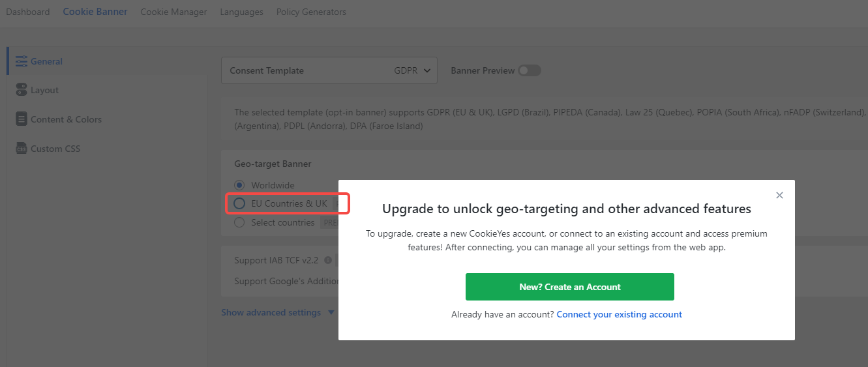The width and height of the screenshot is (868, 367).
Task: Click the Custom CSS file icon
Action: (x=21, y=149)
